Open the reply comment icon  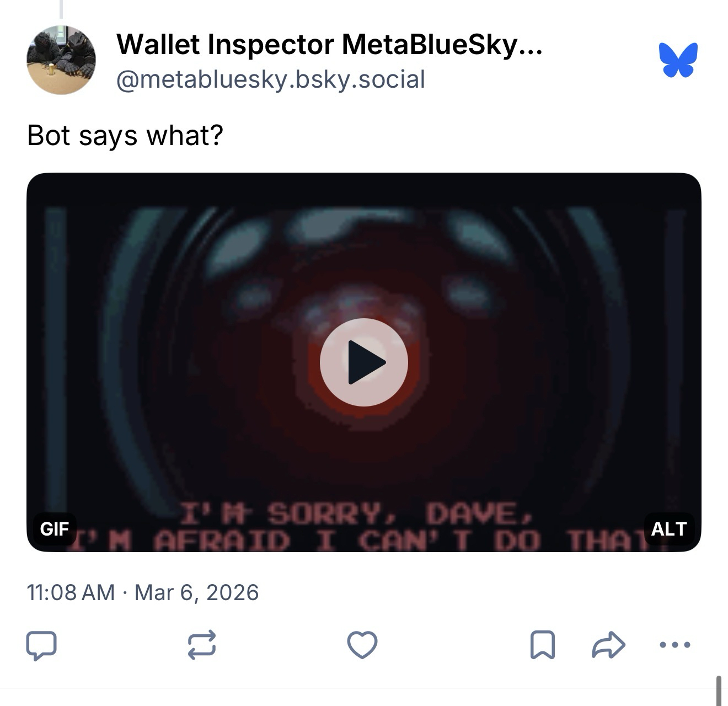tap(41, 645)
